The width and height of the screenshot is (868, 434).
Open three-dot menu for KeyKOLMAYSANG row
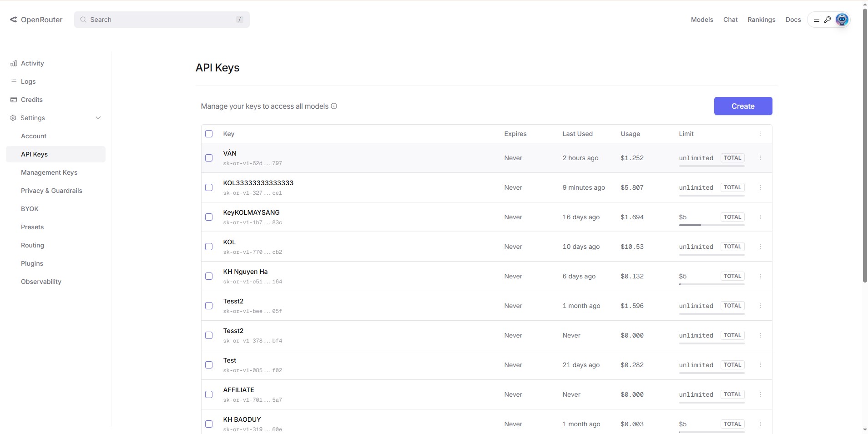[x=760, y=217]
